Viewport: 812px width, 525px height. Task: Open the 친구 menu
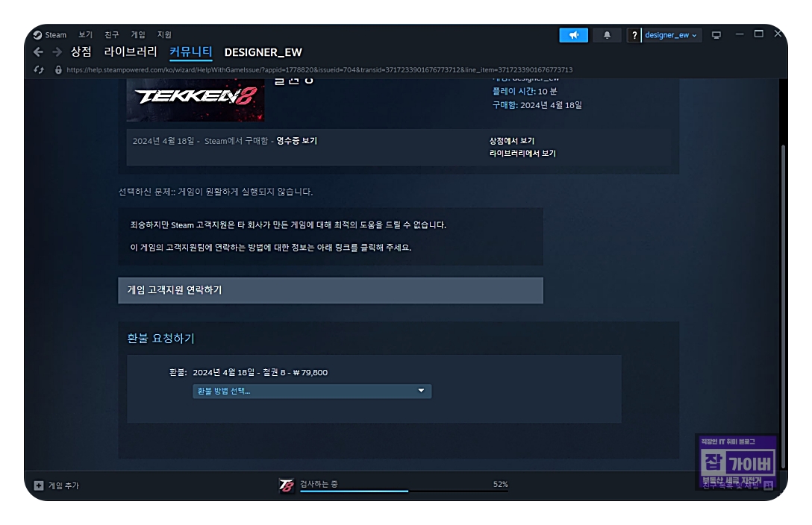coord(111,34)
